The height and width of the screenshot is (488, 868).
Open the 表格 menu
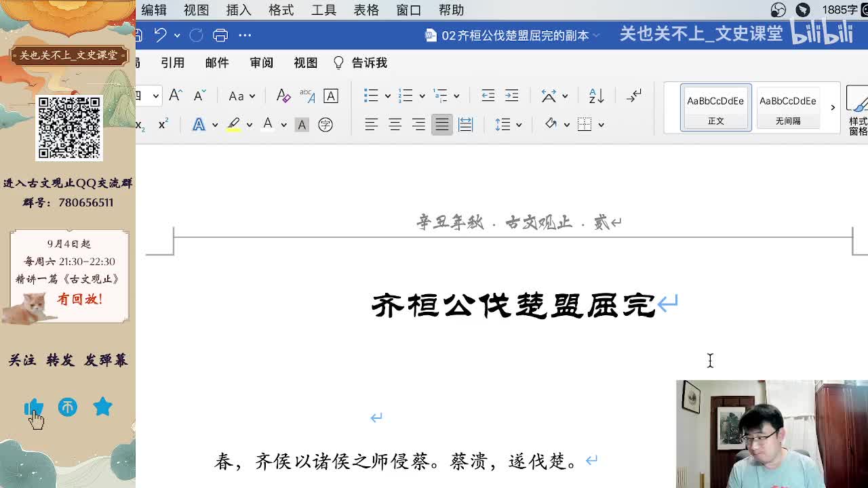pos(366,9)
